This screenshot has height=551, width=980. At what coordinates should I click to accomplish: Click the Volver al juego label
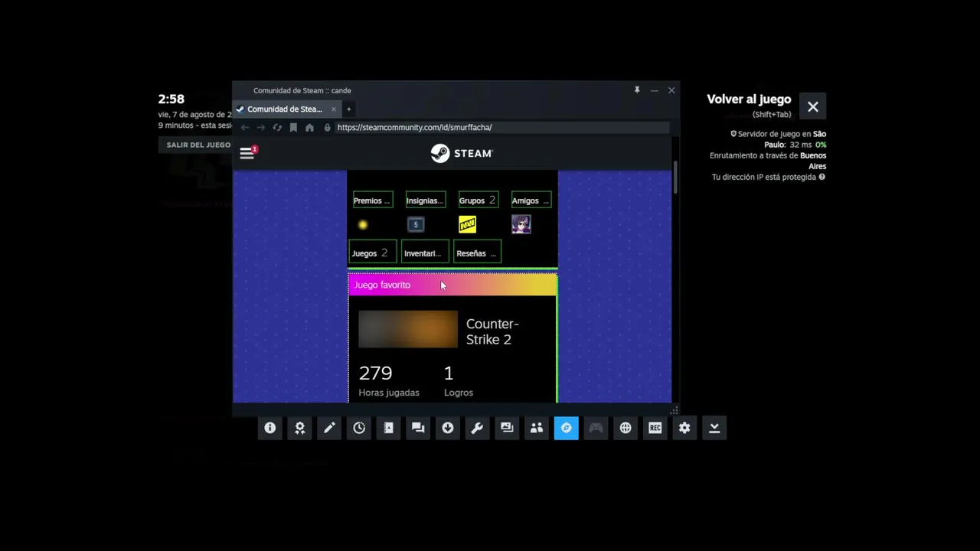click(x=749, y=99)
